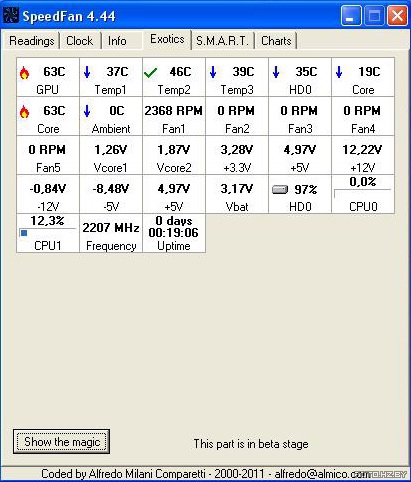Screen dimensions: 411x482
Task: Click the 12,22V +12V cell
Action: [363, 155]
